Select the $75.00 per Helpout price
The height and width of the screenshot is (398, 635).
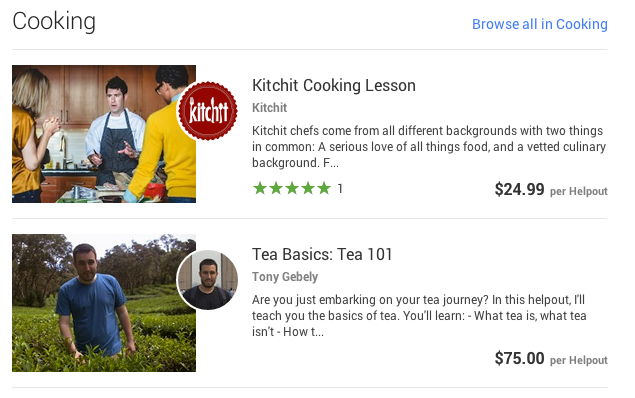(x=551, y=359)
